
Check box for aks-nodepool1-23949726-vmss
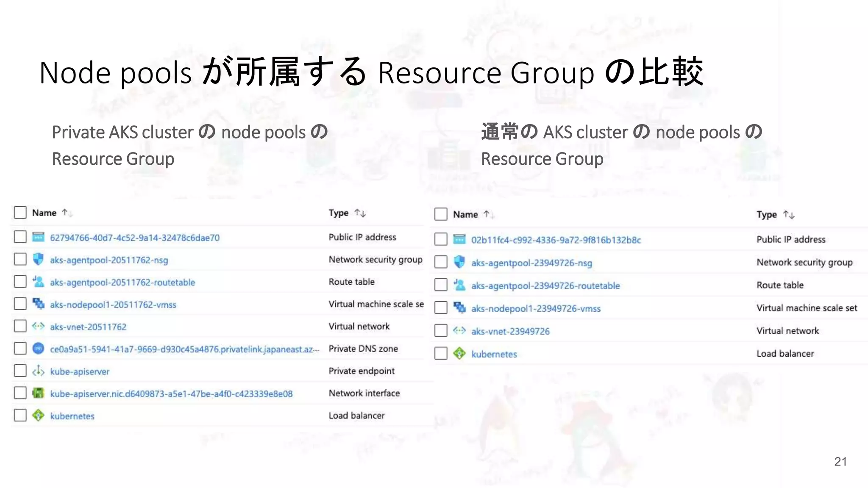click(x=441, y=308)
